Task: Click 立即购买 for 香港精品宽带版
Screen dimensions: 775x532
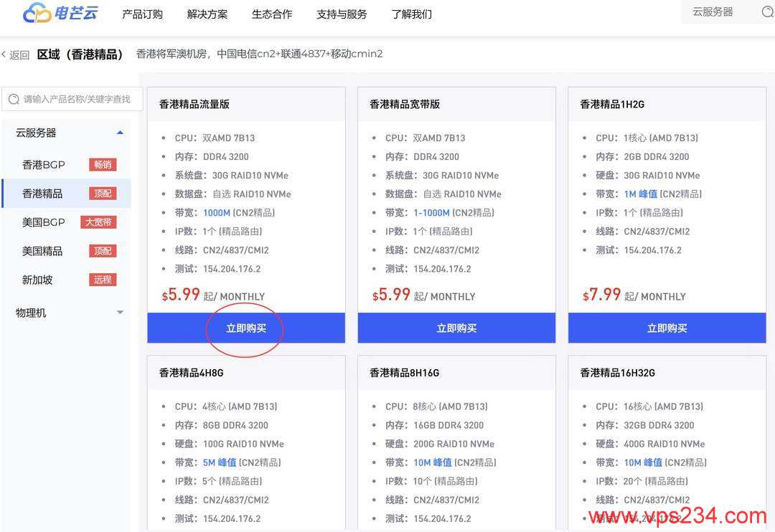Action: coord(456,328)
